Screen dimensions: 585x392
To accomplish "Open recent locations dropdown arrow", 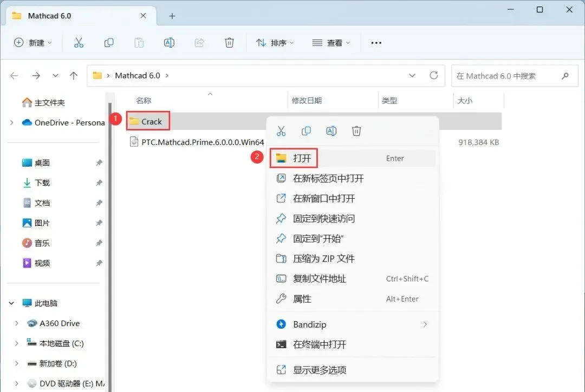I will 55,76.
